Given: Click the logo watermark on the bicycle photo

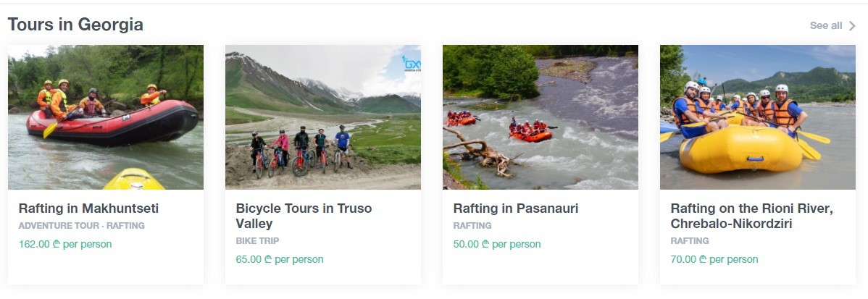Looking at the screenshot, I should (x=412, y=63).
